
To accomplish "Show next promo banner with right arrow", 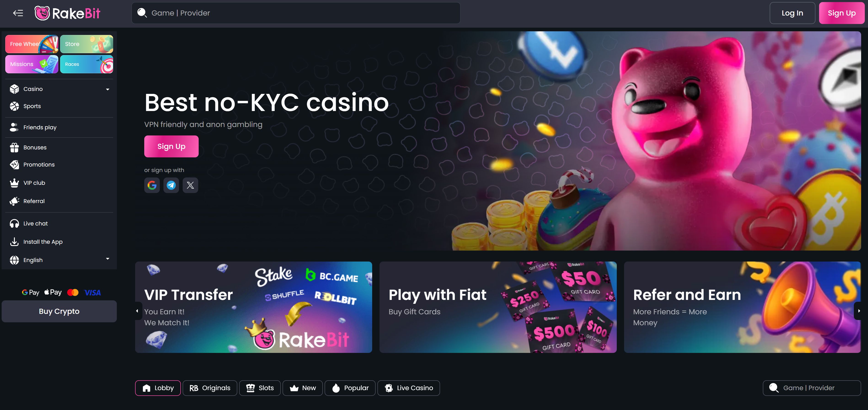I will pyautogui.click(x=859, y=311).
